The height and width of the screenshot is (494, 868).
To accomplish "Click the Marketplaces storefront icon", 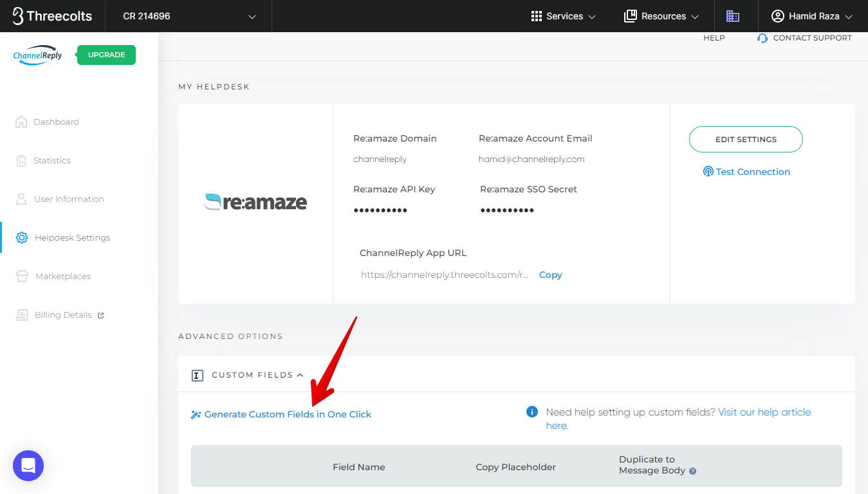I will (x=23, y=276).
